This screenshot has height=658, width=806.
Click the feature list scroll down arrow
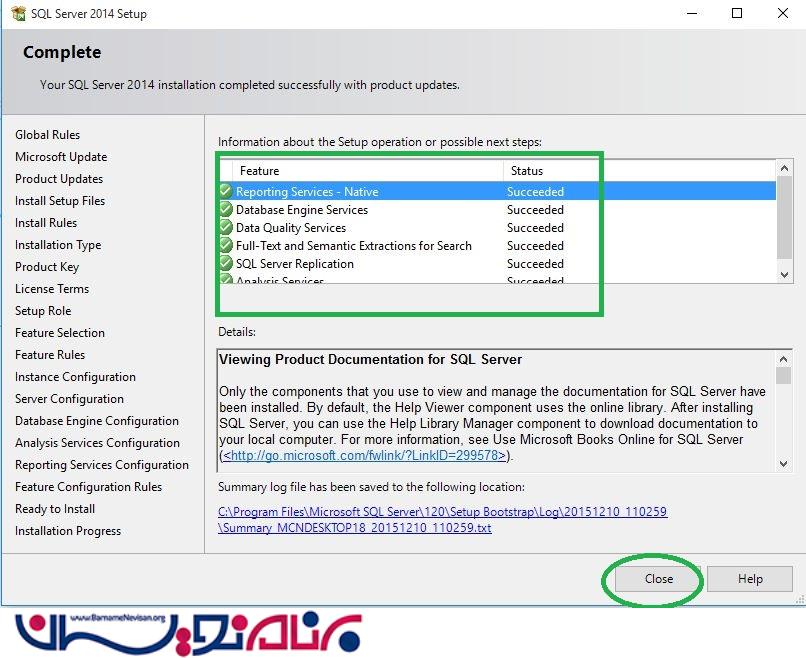[x=784, y=275]
